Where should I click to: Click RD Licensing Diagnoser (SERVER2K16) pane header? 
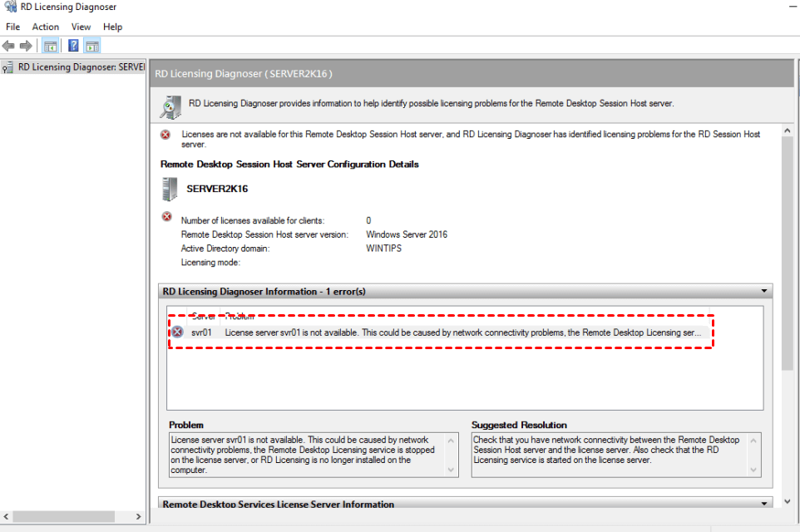pyautogui.click(x=472, y=73)
